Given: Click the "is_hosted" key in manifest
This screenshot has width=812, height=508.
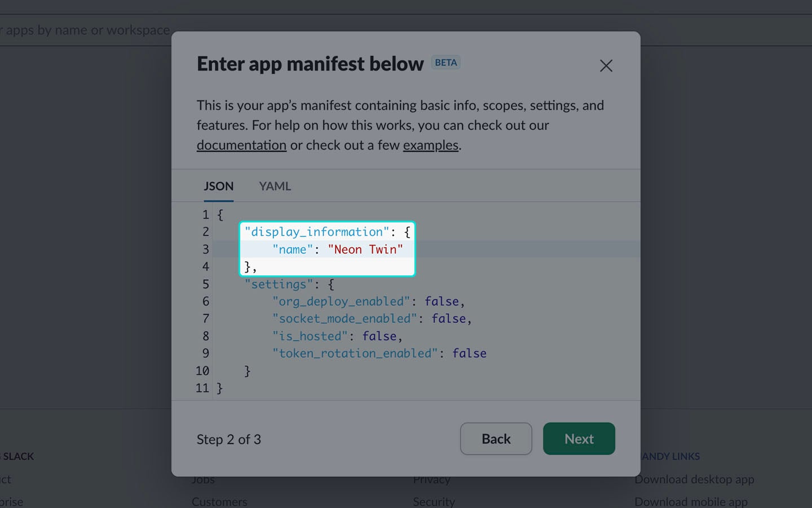Looking at the screenshot, I should click(x=310, y=336).
